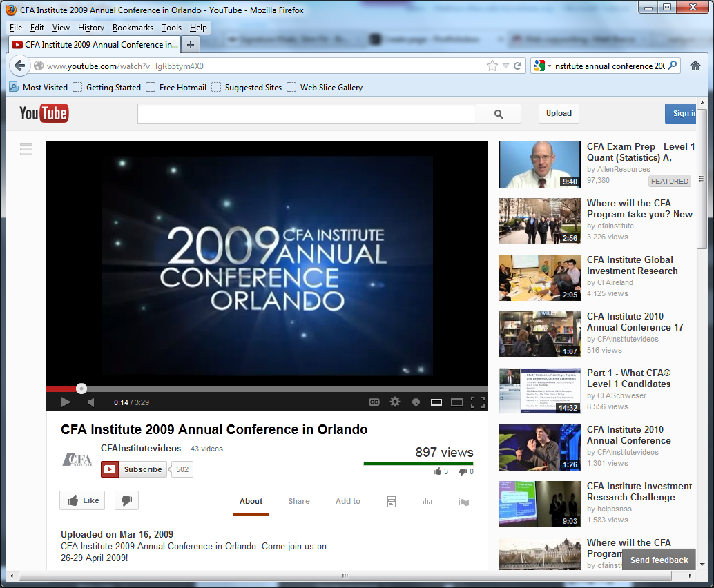Select the About tab

(251, 501)
